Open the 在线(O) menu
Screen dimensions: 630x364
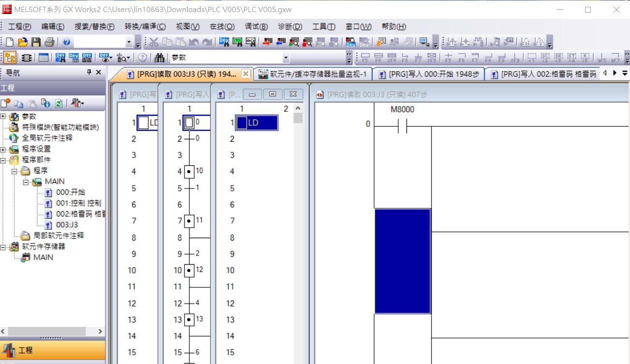click(x=222, y=27)
